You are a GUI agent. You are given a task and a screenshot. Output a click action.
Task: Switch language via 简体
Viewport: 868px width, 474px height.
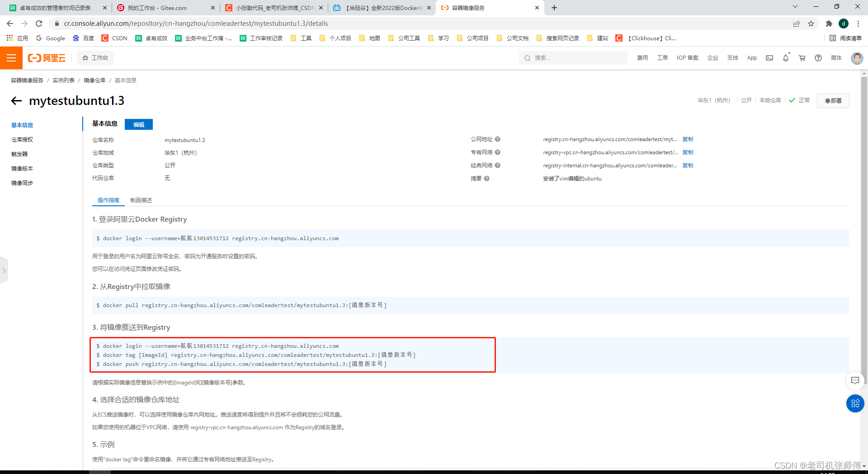pyautogui.click(x=836, y=58)
